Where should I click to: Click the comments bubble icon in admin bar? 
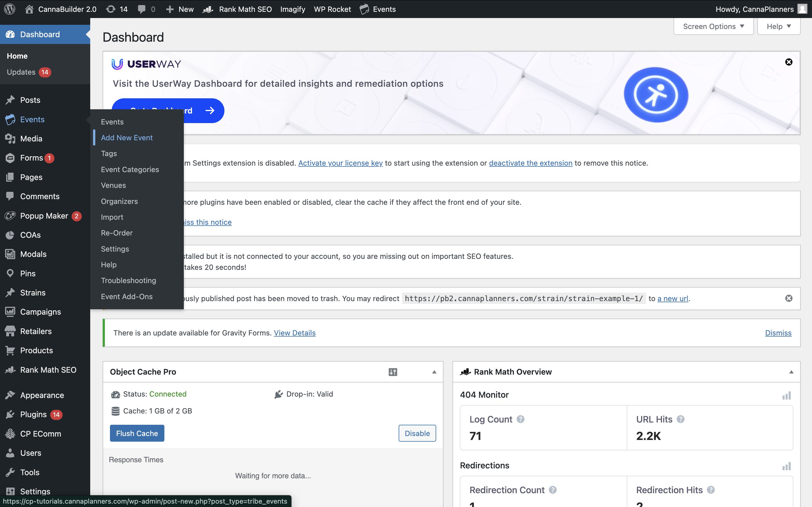coord(142,9)
